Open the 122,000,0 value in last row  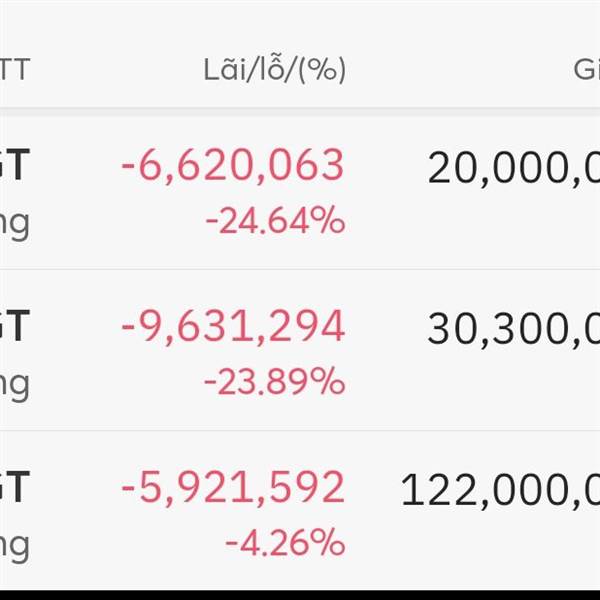[x=500, y=490]
